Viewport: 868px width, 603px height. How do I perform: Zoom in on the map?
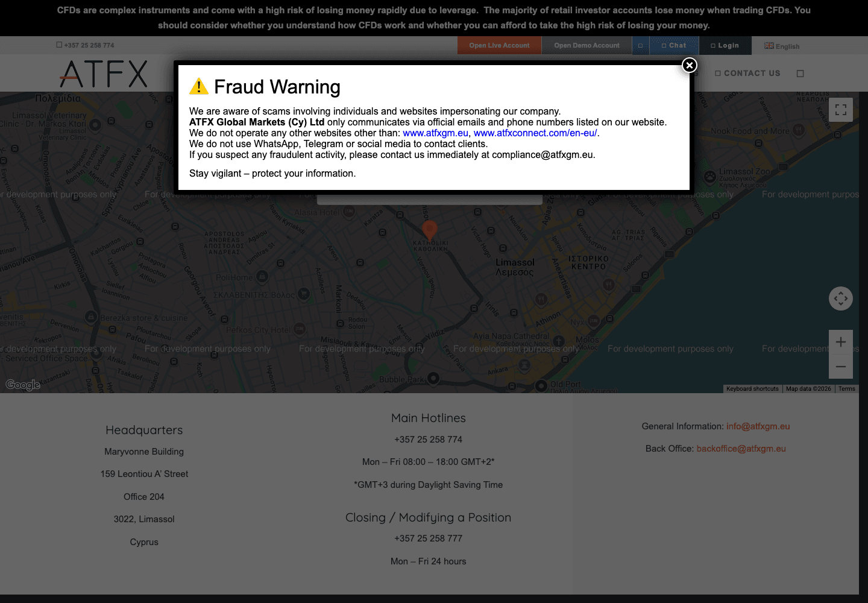[x=841, y=342]
